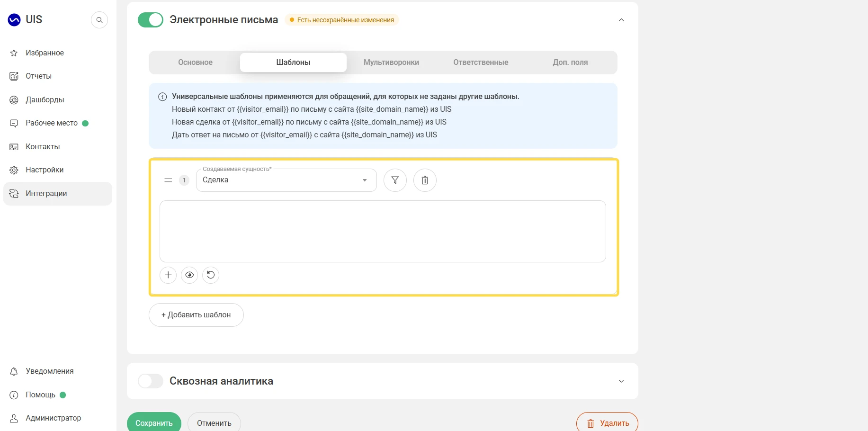
Task: Grab the drag handle of template 1
Action: click(x=168, y=180)
